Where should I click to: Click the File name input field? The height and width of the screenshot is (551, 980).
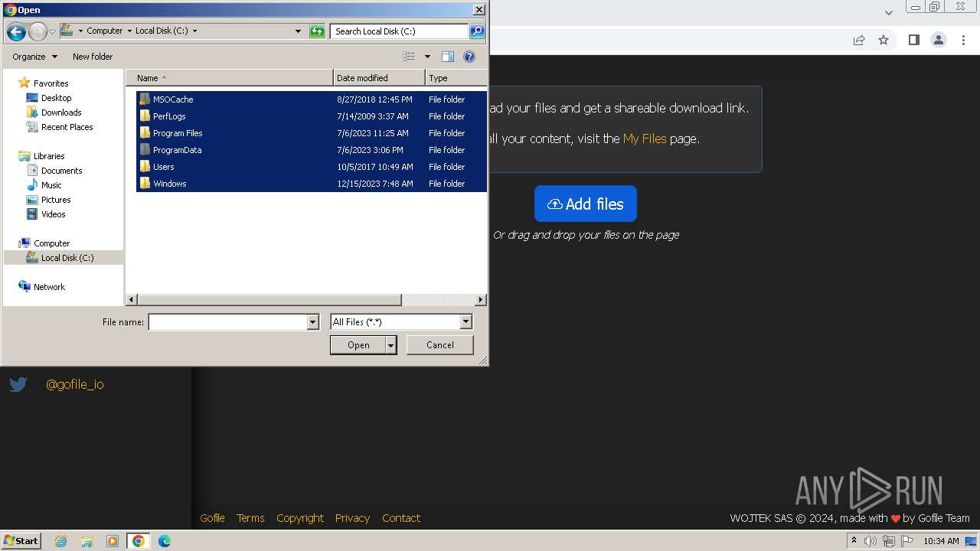pyautogui.click(x=227, y=322)
